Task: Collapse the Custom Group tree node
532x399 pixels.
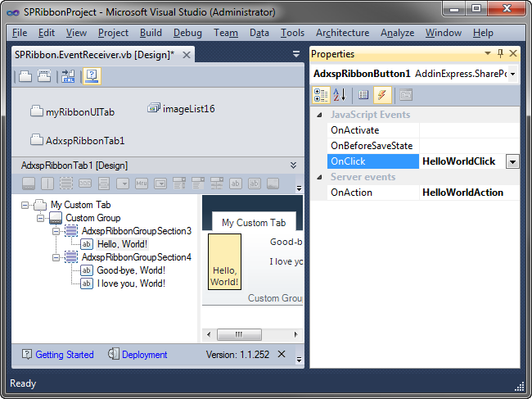Action: pos(40,218)
